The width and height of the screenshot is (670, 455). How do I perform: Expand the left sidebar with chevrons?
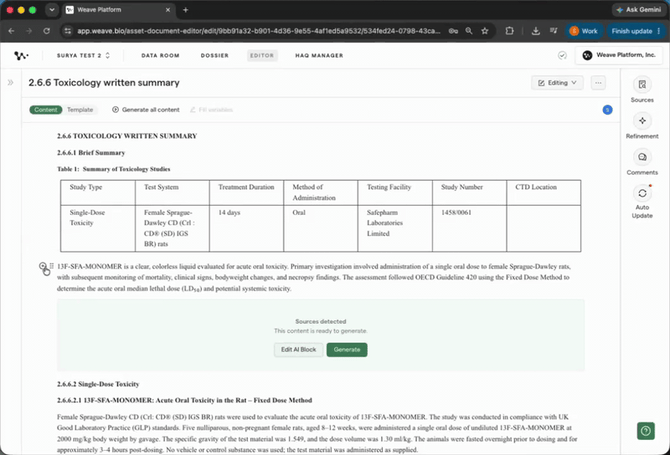tap(10, 82)
